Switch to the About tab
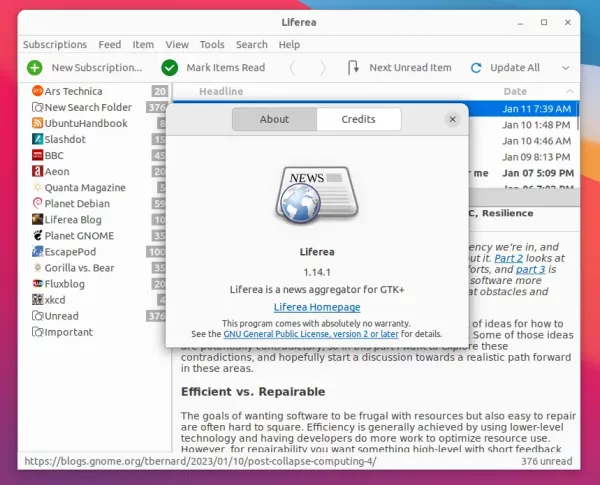The image size is (600, 485). point(274,119)
